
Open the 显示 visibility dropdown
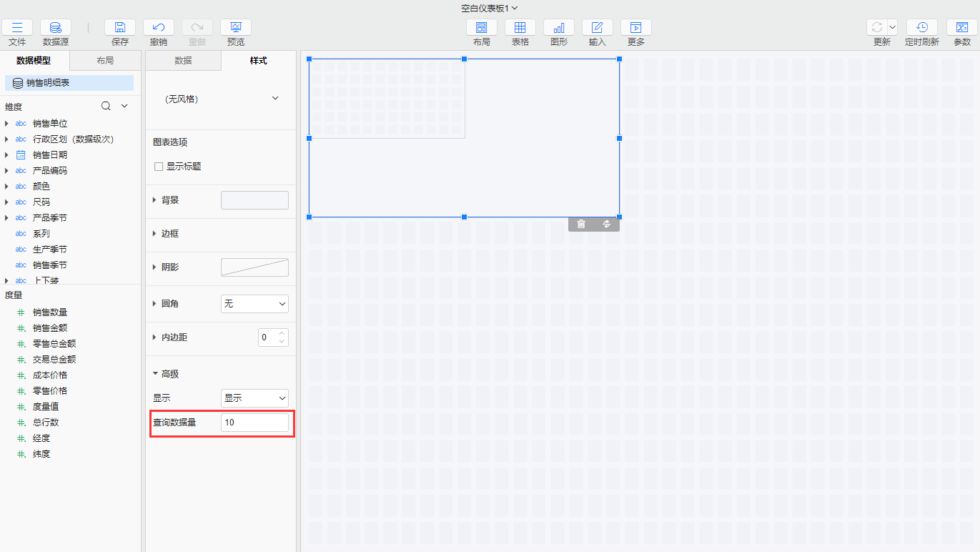tap(254, 398)
